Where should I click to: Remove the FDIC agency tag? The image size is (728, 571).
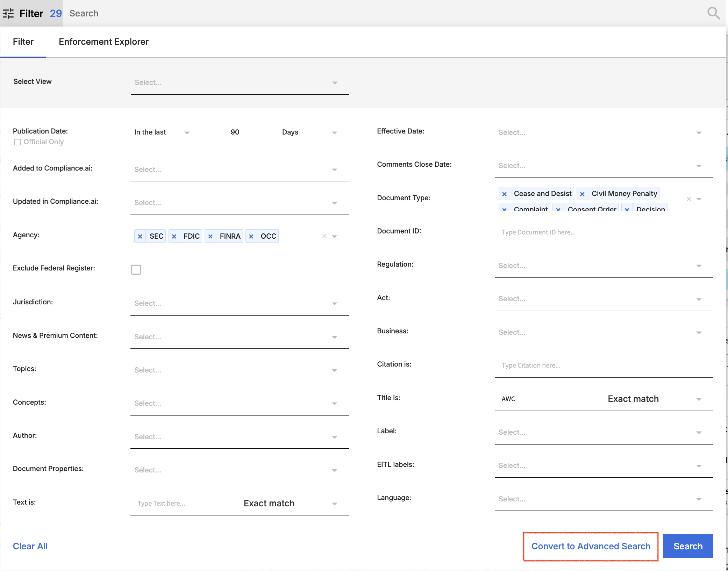point(174,237)
